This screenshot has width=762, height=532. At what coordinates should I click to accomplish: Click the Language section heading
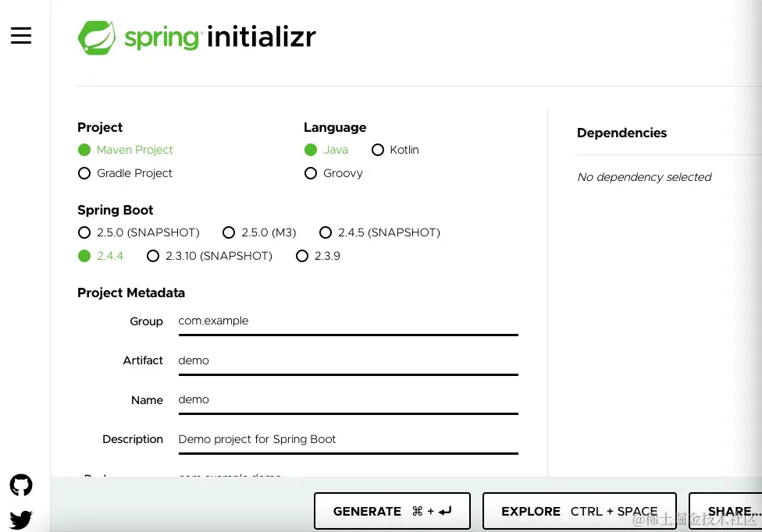tap(335, 128)
